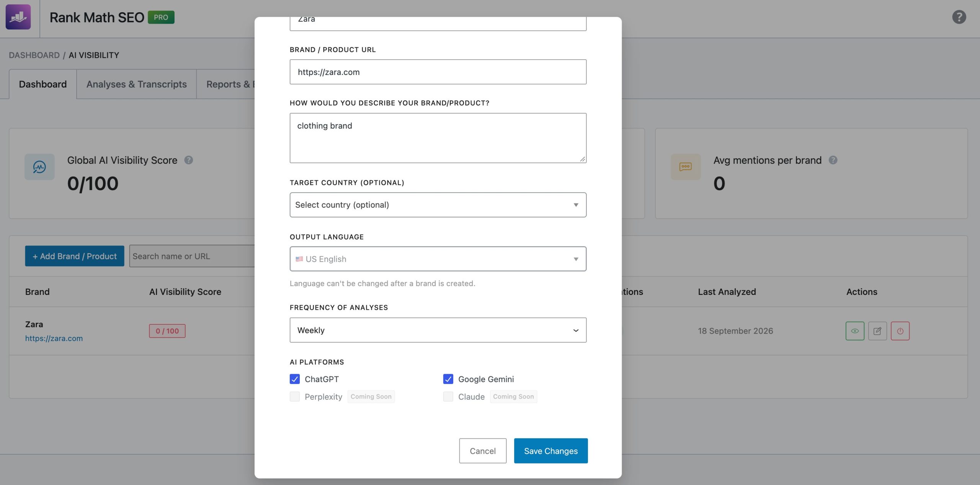Image resolution: width=980 pixels, height=485 pixels.
Task: Open the Output Language US English dropdown
Action: click(x=438, y=259)
